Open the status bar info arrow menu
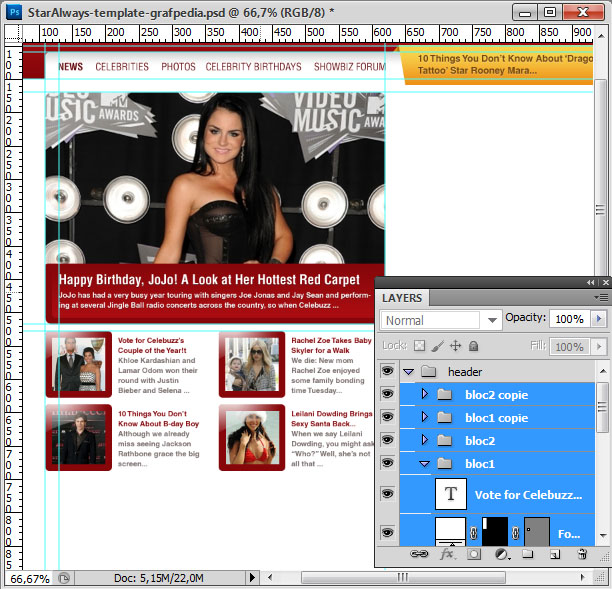Viewport: 612px width, 589px height. click(x=252, y=577)
